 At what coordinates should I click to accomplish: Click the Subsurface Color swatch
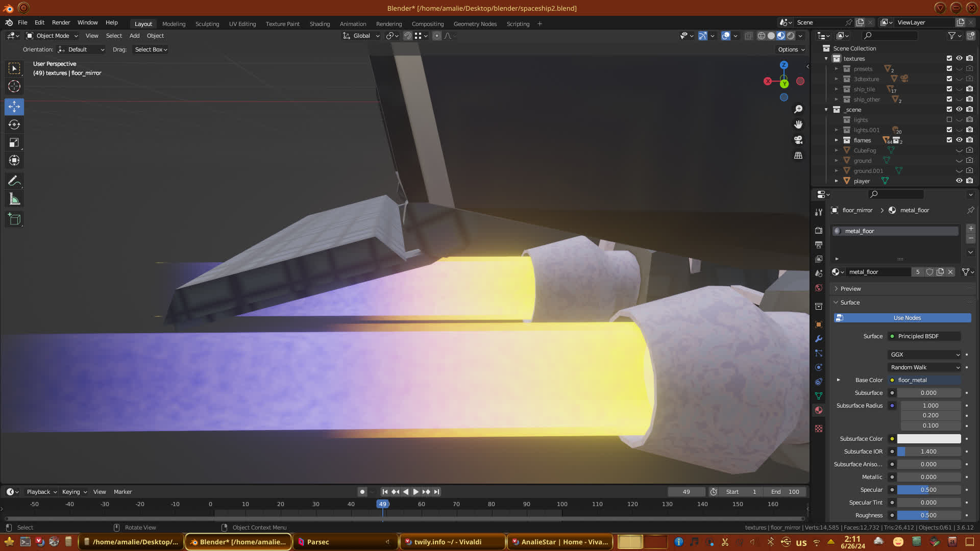[928, 439]
